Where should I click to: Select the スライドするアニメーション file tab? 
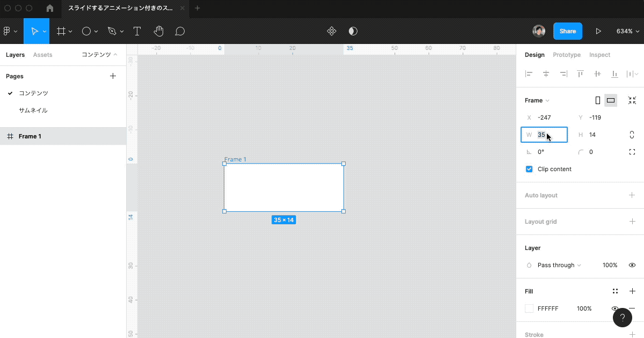126,8
